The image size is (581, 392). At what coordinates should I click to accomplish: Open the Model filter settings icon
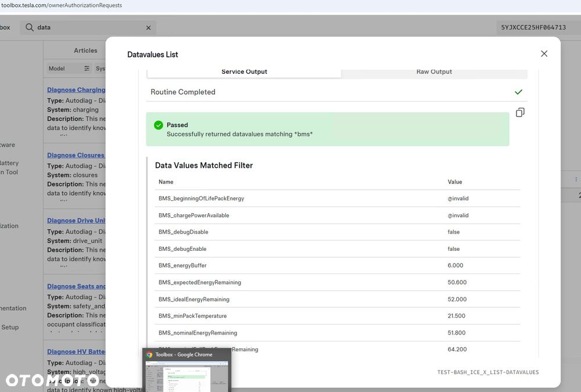87,69
